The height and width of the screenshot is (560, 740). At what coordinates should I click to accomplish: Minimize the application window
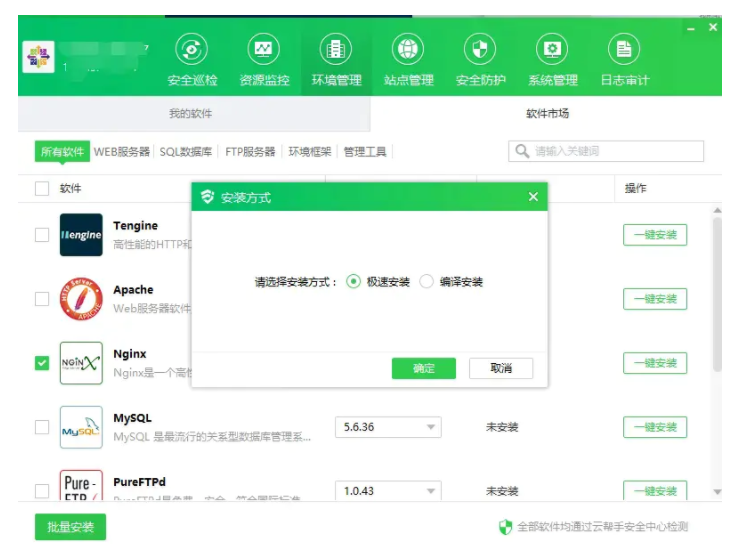pos(691,29)
